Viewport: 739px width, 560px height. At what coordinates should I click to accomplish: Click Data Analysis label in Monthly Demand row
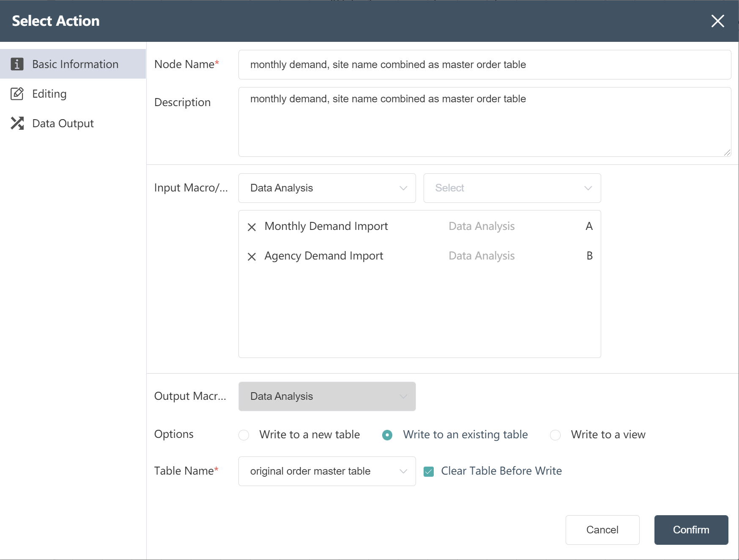point(482,226)
